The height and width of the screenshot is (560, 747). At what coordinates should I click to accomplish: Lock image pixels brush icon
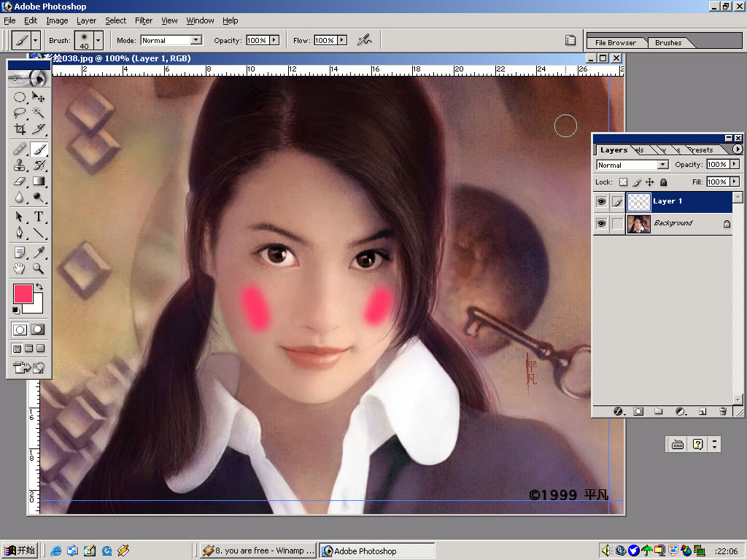tap(637, 182)
